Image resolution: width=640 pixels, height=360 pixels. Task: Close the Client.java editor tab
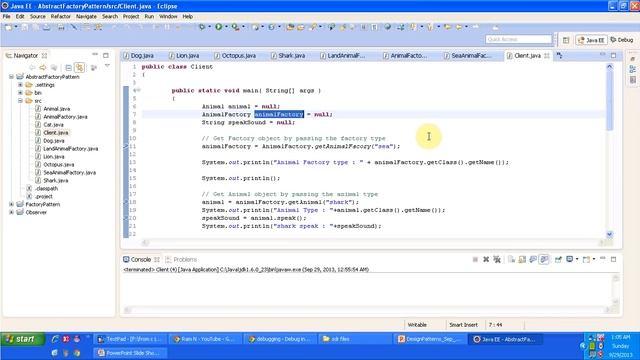point(547,56)
